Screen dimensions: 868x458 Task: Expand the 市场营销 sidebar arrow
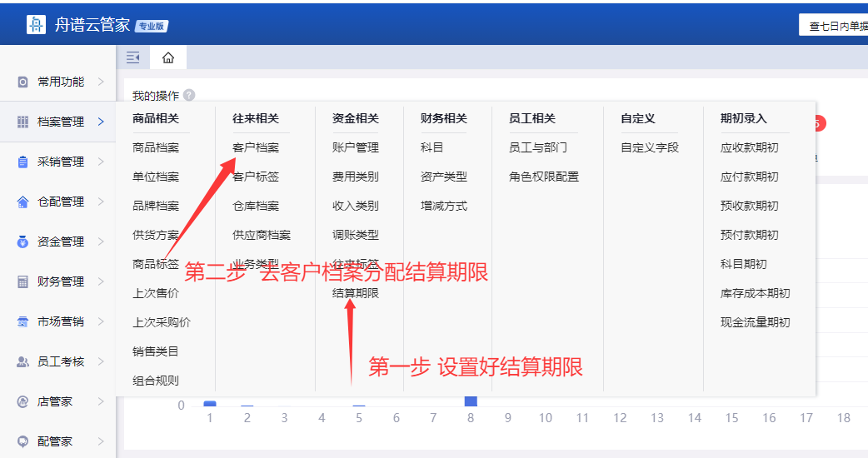[101, 321]
